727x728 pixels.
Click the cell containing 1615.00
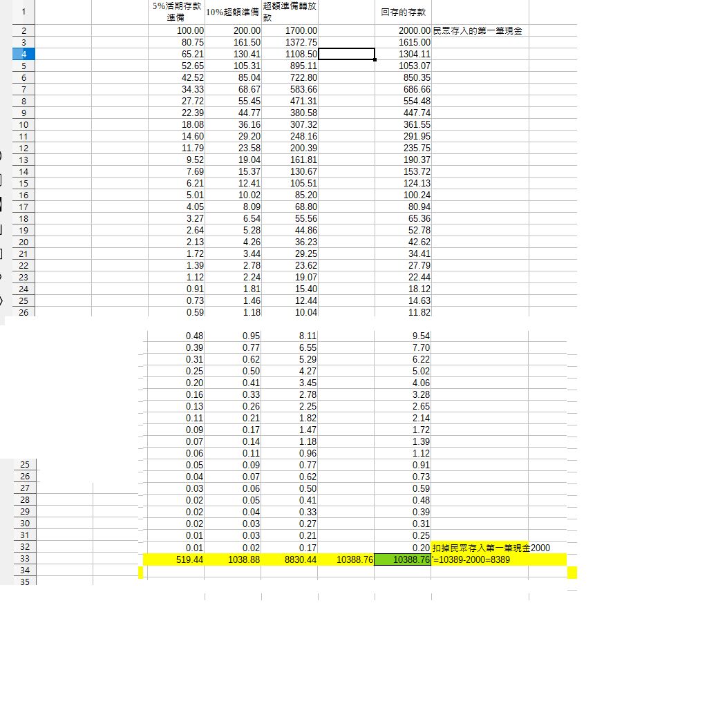click(403, 43)
